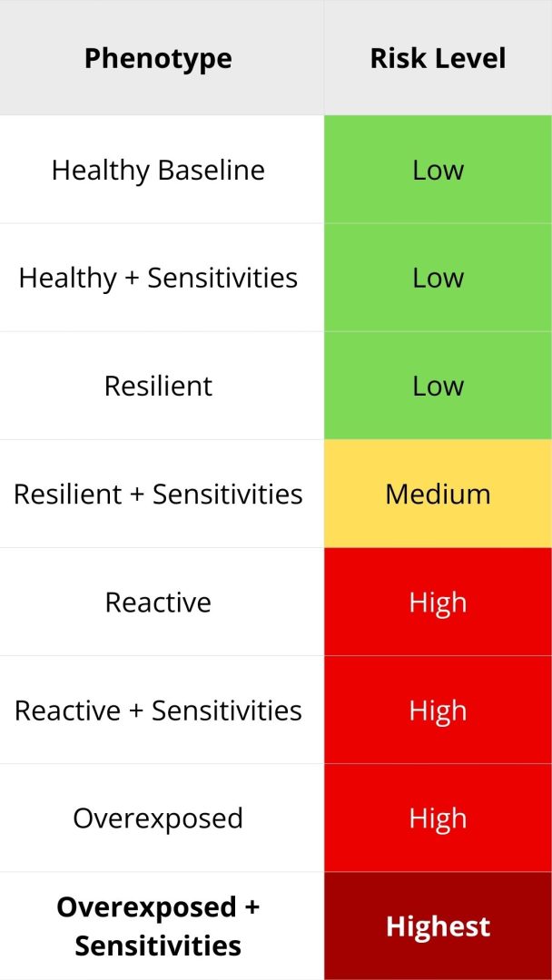Select the Healthy + Sensitivities phenotype cell
The image size is (552, 980).
point(158,278)
